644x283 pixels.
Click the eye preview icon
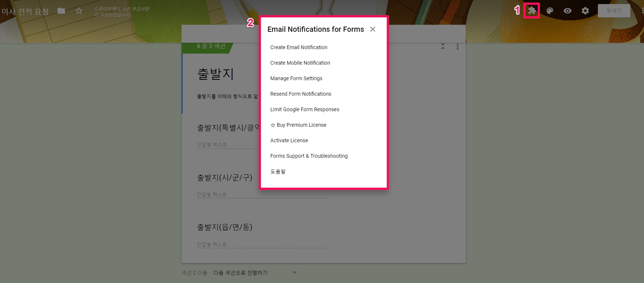[x=568, y=11]
